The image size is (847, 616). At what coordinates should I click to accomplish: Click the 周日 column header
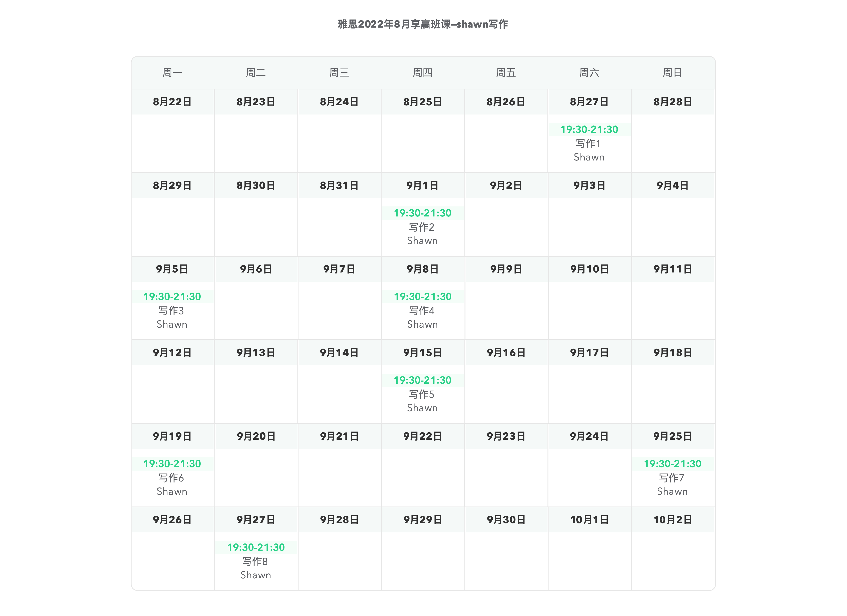point(673,73)
